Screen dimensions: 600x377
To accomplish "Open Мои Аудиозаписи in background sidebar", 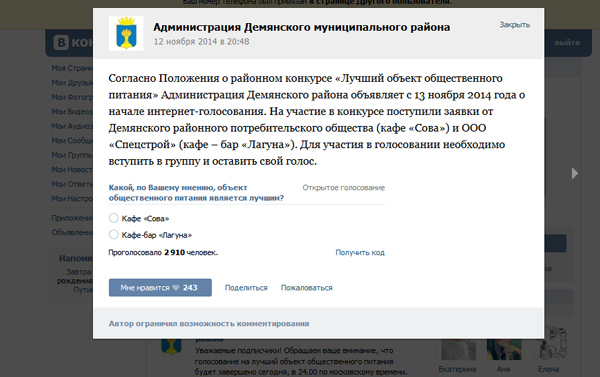I will click(x=72, y=126).
